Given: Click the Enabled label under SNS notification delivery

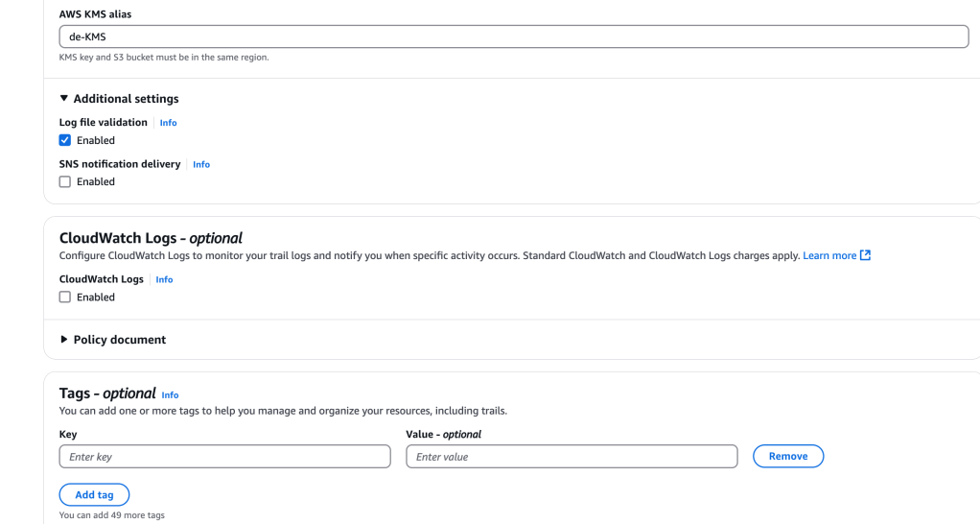Looking at the screenshot, I should (96, 181).
